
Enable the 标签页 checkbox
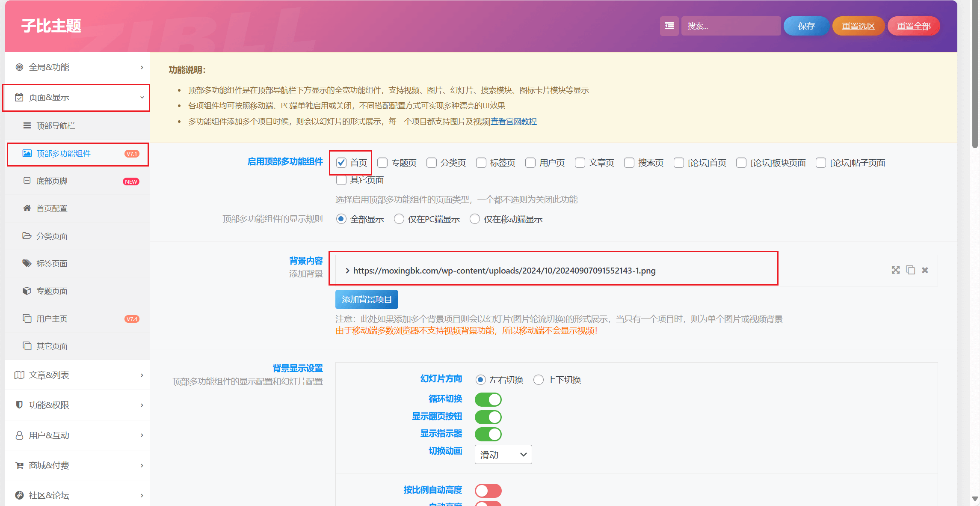pos(481,163)
